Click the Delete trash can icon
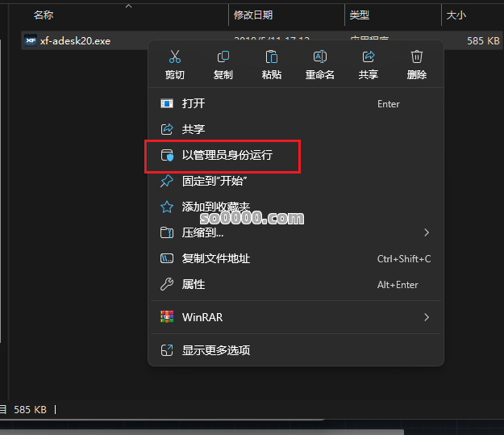The width and height of the screenshot is (504, 435). (417, 57)
